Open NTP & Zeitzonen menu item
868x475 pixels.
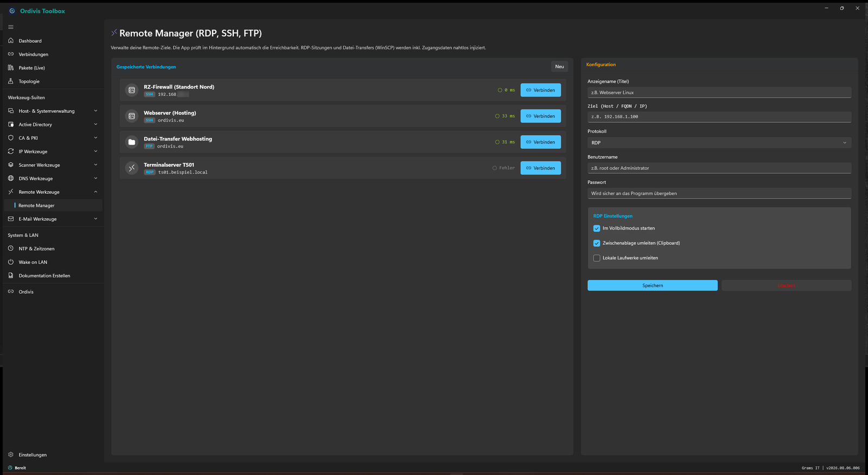click(x=53, y=249)
